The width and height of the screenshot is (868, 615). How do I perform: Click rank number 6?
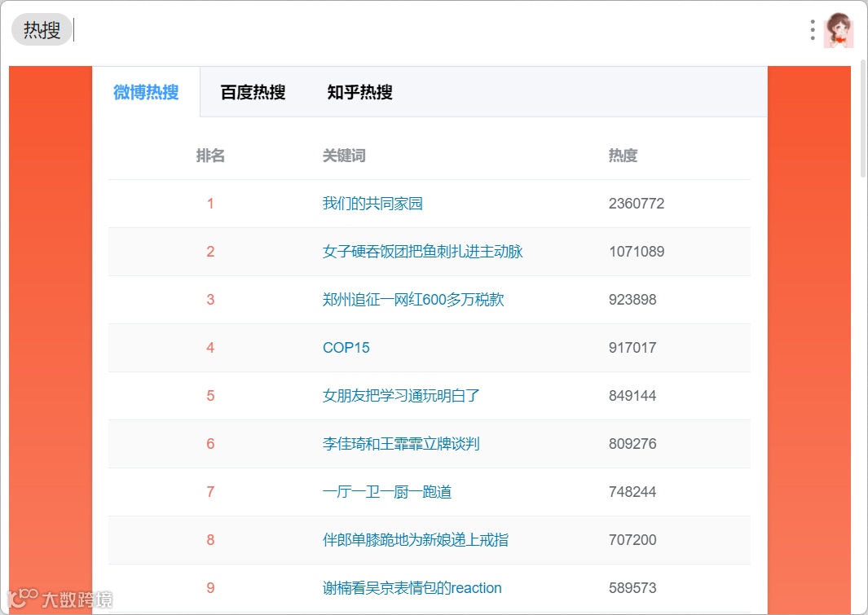[210, 444]
